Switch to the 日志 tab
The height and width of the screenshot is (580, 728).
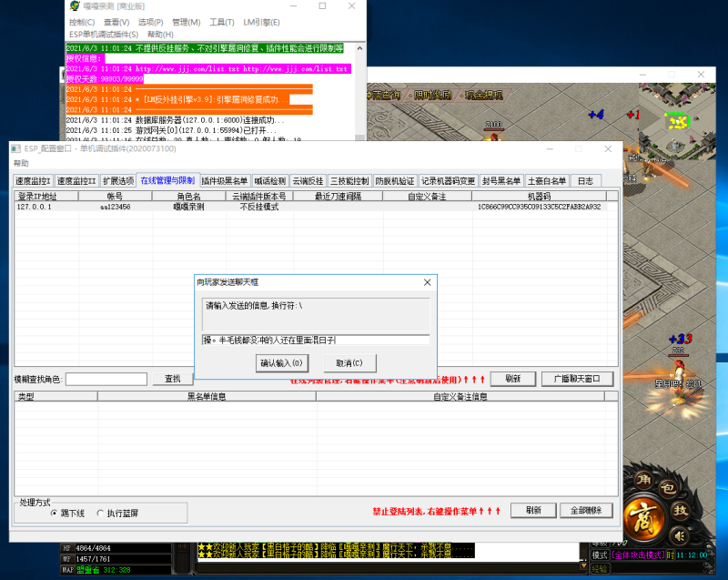click(x=585, y=180)
